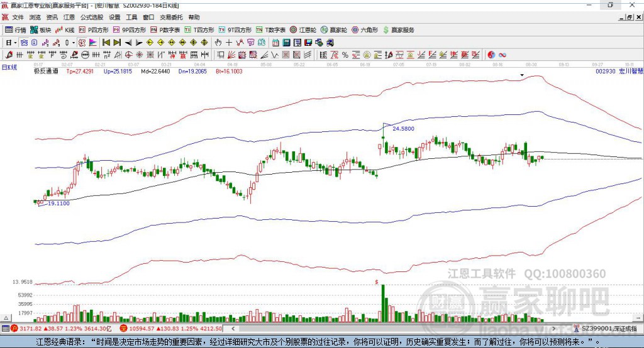Click the save floppy disk icon

[308, 43]
